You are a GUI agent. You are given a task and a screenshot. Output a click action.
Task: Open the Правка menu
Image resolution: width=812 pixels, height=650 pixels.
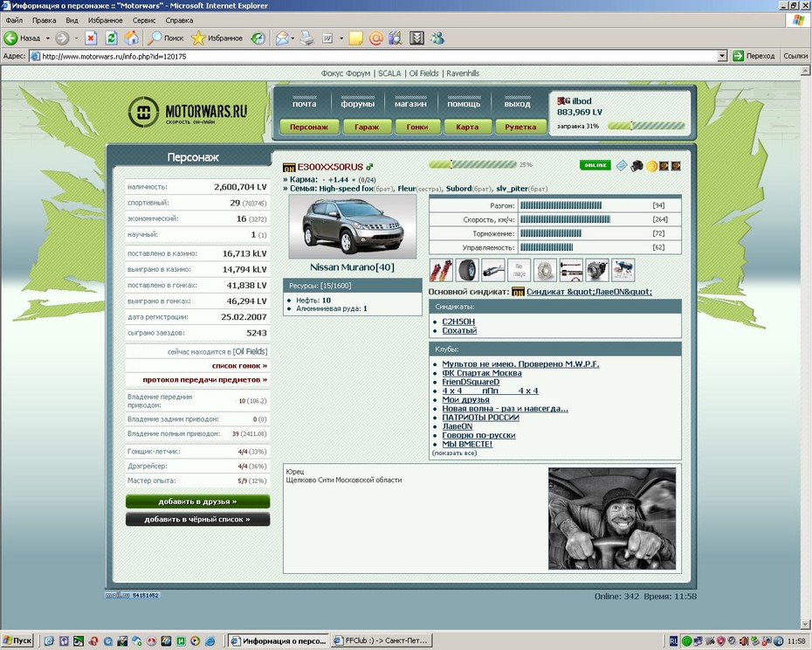[44, 20]
